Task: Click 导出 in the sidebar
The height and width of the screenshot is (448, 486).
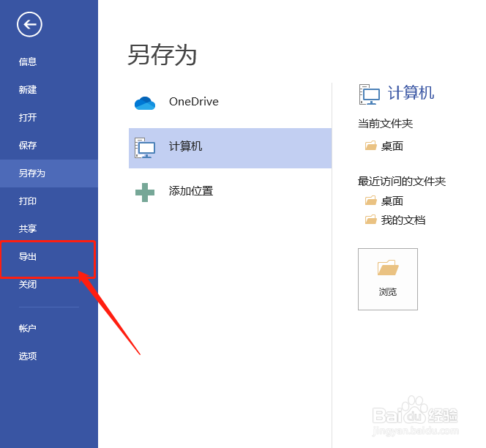Action: point(28,256)
